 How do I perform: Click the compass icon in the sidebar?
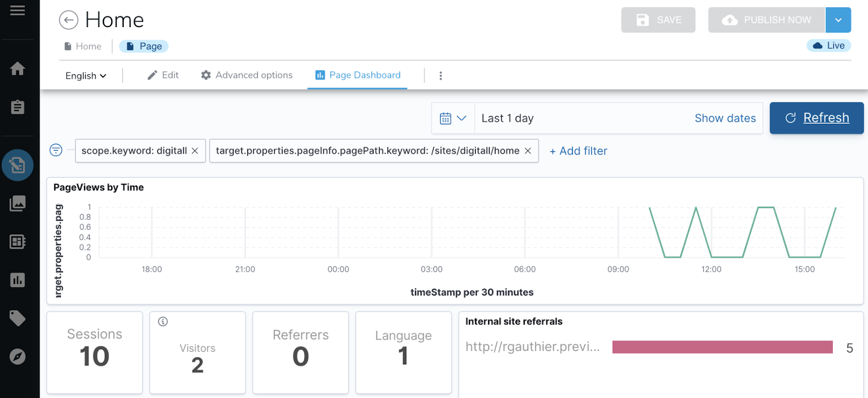pos(17,357)
